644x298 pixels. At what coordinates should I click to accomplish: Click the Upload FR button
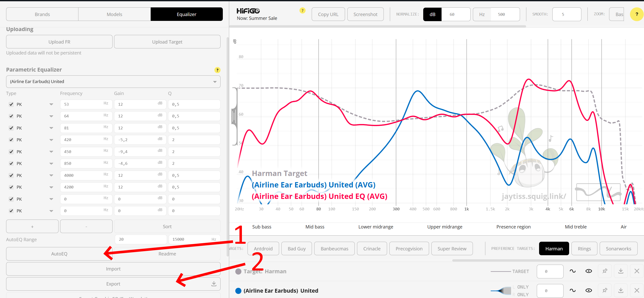coord(59,42)
